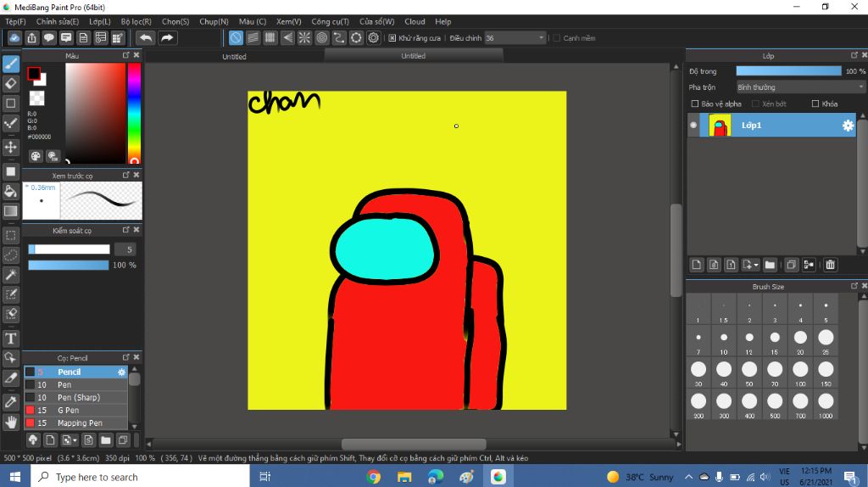Float the Lớp panel using its pop-out icon
The image size is (868, 487).
coord(854,55)
